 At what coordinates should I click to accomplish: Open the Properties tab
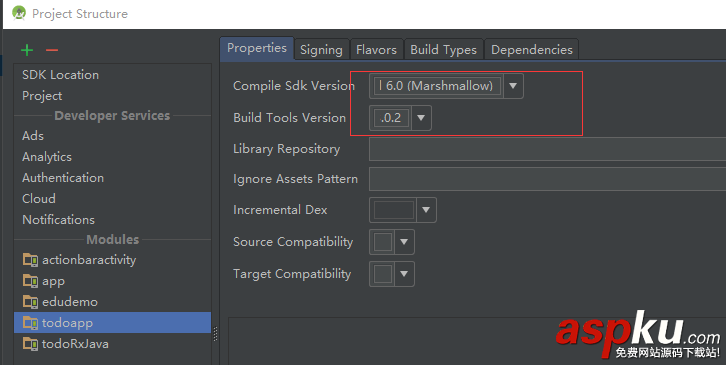click(x=257, y=49)
